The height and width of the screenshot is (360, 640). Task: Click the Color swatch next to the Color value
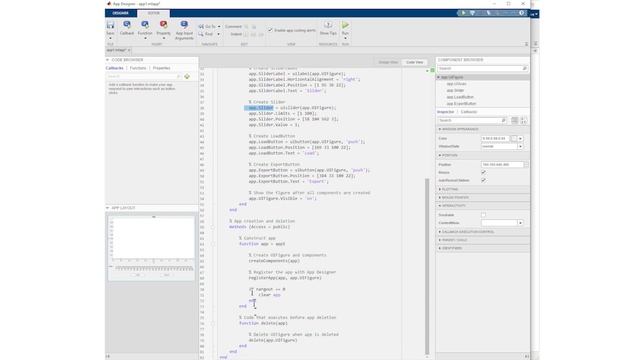(x=514, y=138)
